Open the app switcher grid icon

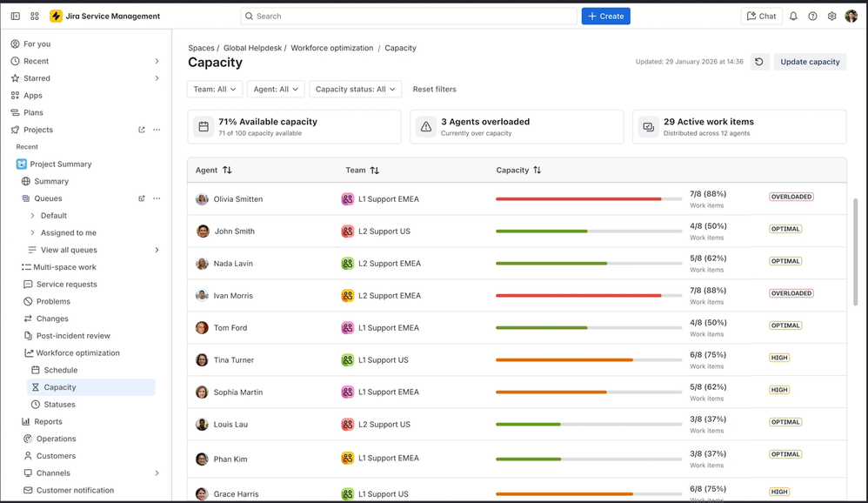(35, 16)
